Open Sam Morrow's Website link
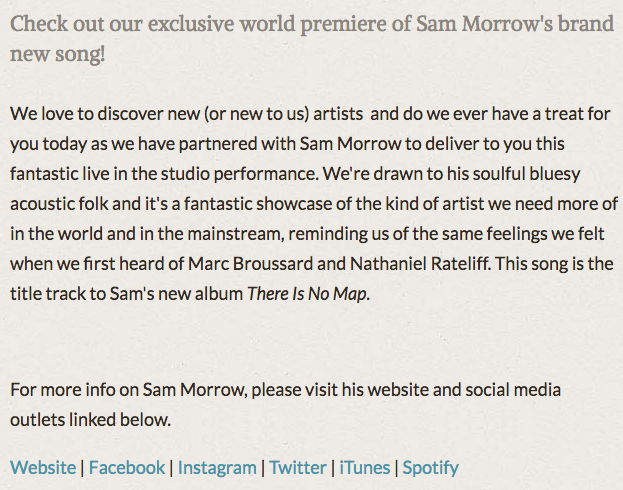 click(x=43, y=467)
